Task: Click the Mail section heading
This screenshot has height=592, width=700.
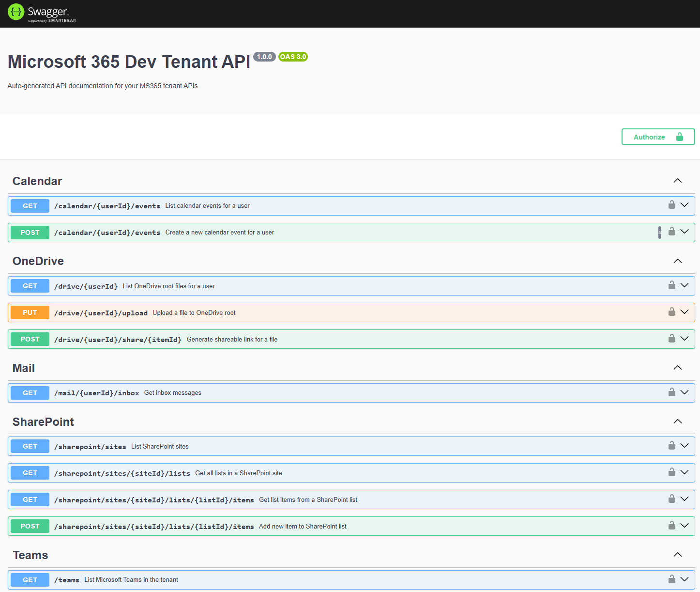Action: 23,368
